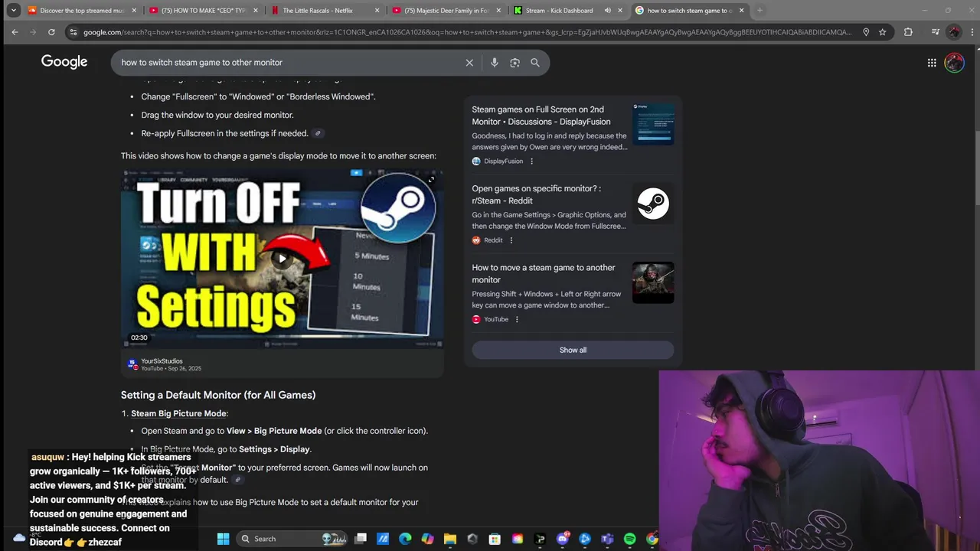The image size is (980, 551).
Task: Click the DisplayFusion result thumbnail
Action: pyautogui.click(x=653, y=124)
